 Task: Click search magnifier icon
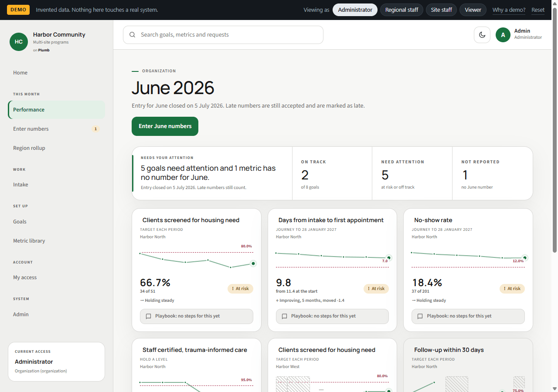pos(132,35)
